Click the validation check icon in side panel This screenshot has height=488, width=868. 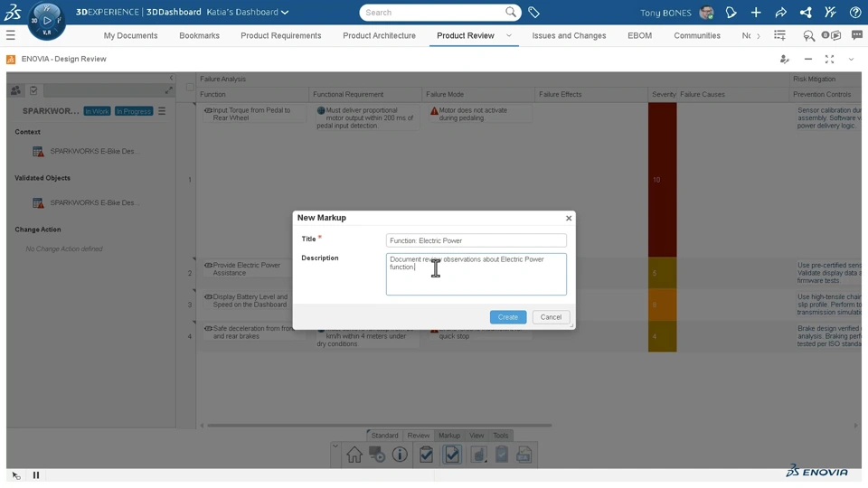click(x=33, y=90)
